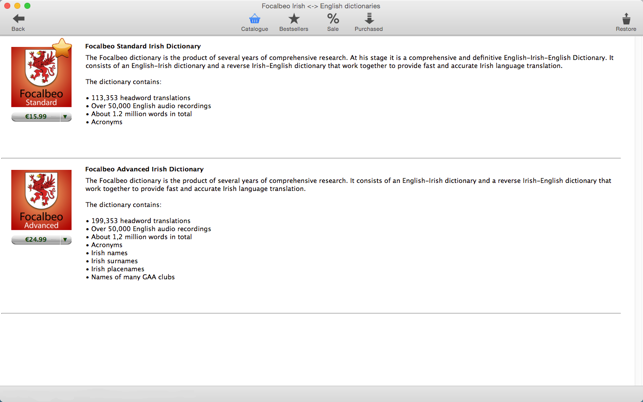The width and height of the screenshot is (643, 402).
Task: Select the Focalbeo Standard Irish Dictionary title
Action: (143, 46)
